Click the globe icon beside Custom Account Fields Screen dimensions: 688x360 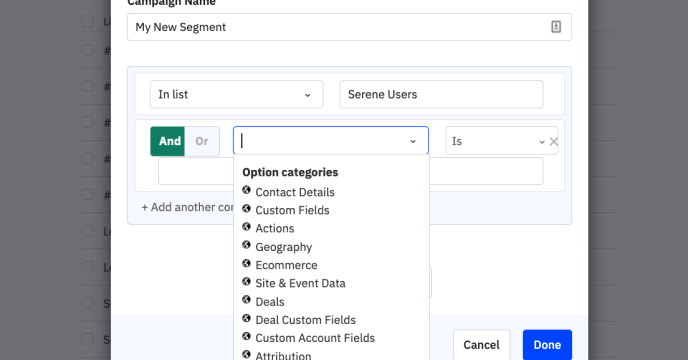[x=246, y=336]
